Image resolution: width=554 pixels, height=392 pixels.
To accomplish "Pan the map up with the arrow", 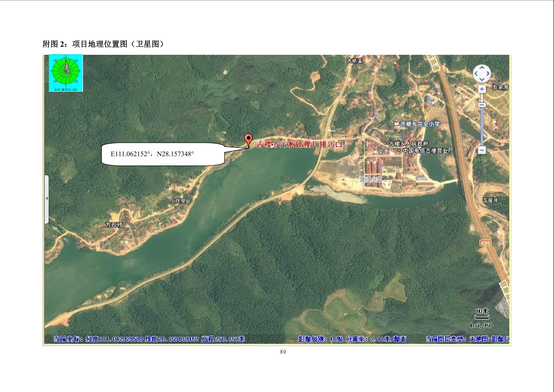I will [x=482, y=68].
